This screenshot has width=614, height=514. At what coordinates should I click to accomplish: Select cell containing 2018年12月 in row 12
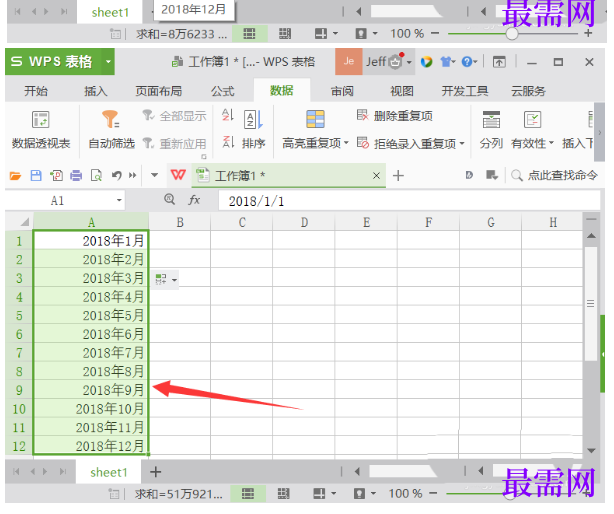click(91, 446)
